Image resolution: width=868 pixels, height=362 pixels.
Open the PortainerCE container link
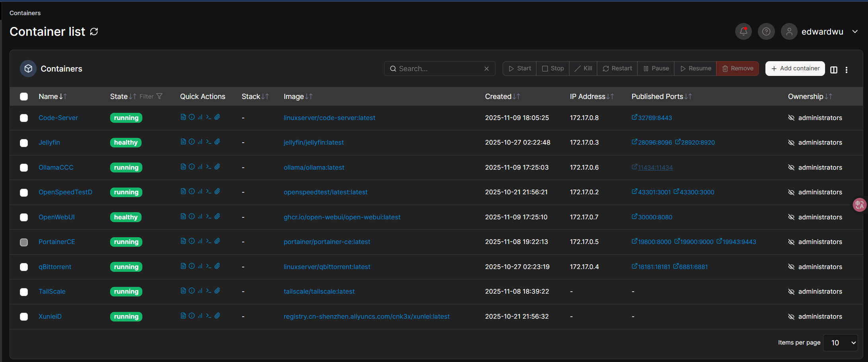pos(56,242)
